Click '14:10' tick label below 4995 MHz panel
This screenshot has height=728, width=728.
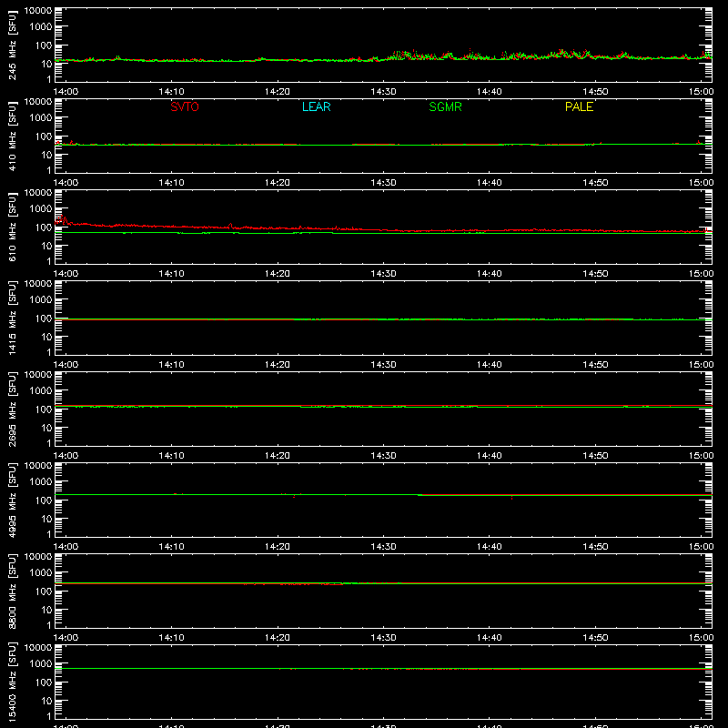(172, 547)
